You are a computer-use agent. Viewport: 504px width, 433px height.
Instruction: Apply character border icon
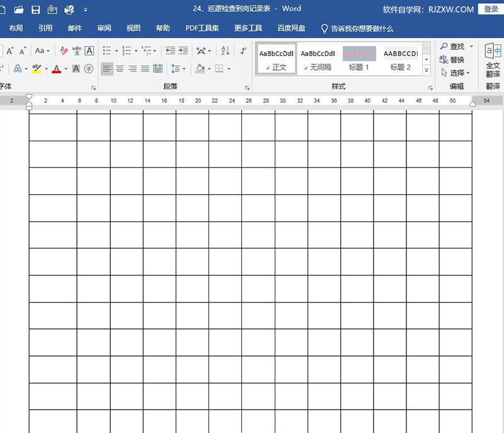[89, 51]
